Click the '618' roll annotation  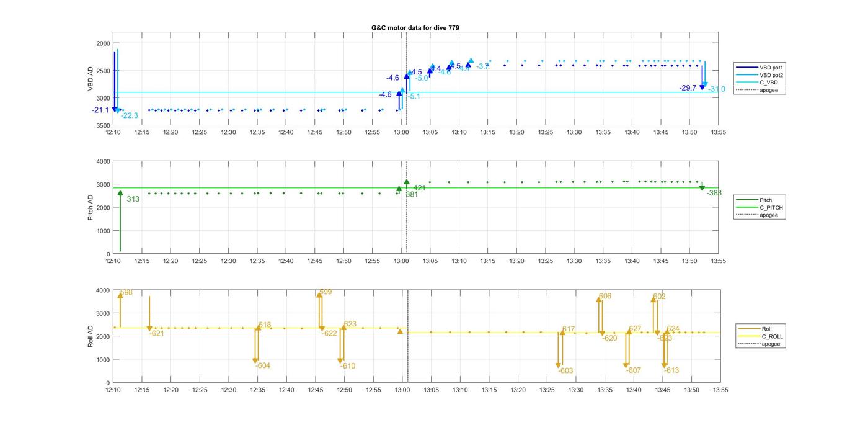(x=265, y=325)
